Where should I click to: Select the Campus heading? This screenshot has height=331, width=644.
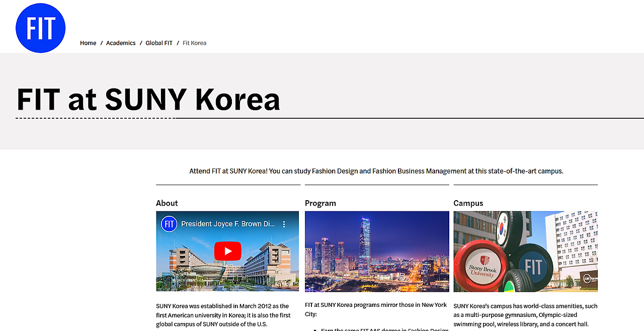[x=468, y=203]
